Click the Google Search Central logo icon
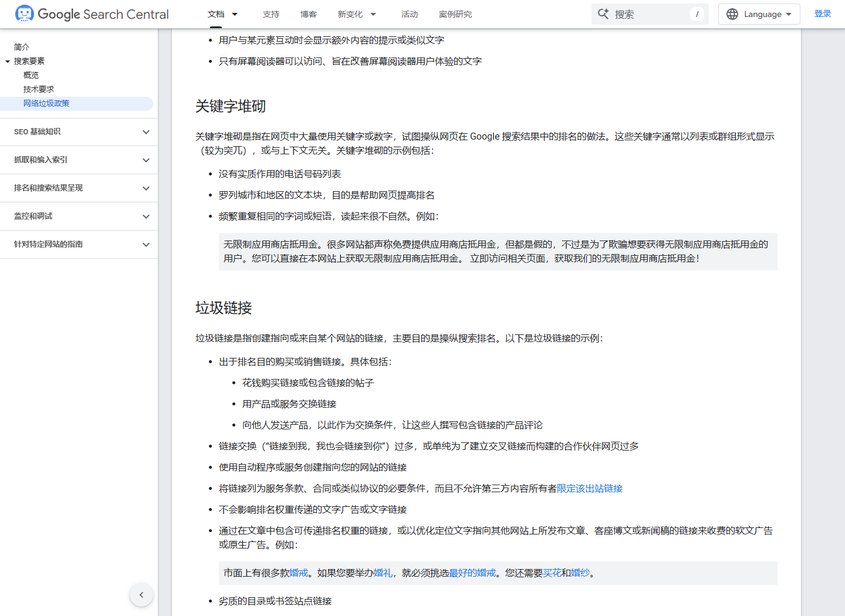The width and height of the screenshot is (845, 616). (x=25, y=13)
